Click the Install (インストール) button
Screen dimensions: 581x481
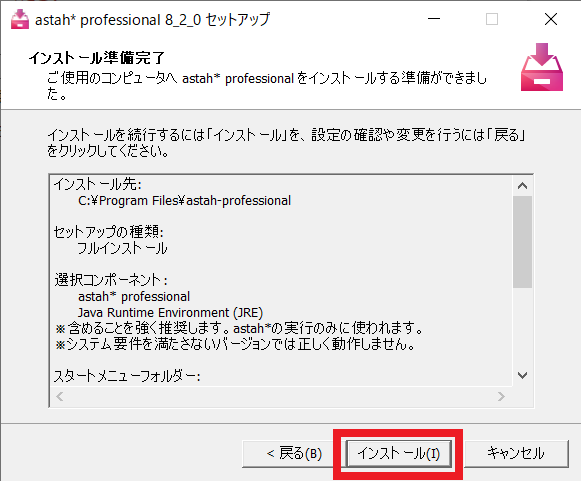point(398,454)
